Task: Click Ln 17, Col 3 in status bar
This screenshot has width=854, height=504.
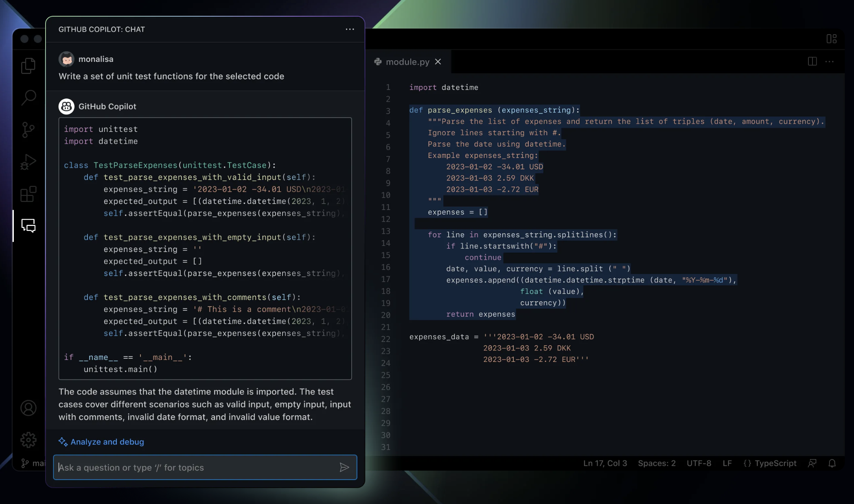Action: click(605, 463)
